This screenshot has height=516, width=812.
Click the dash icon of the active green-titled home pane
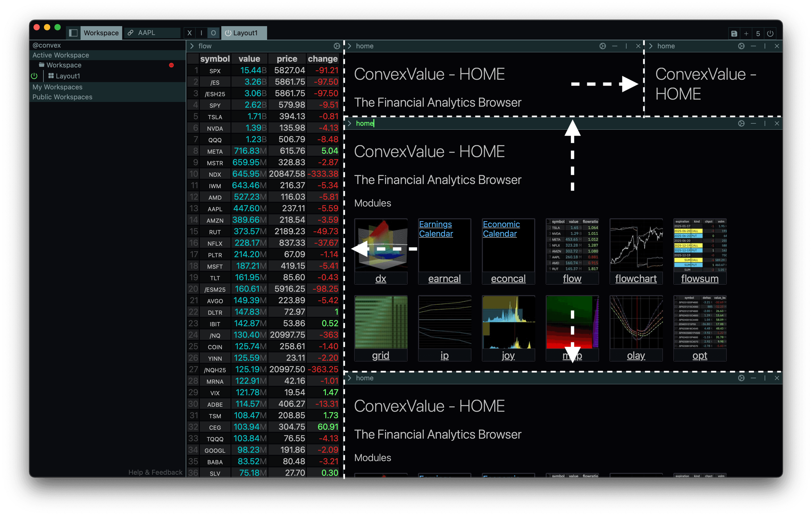753,123
